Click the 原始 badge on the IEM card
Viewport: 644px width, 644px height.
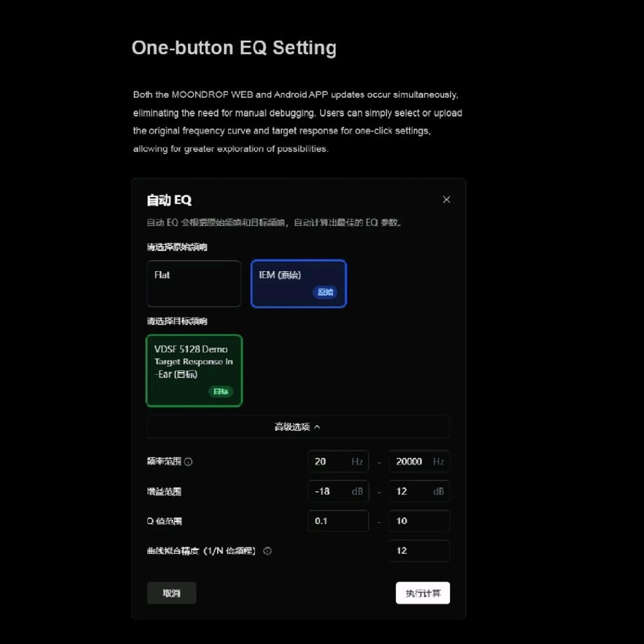(325, 292)
